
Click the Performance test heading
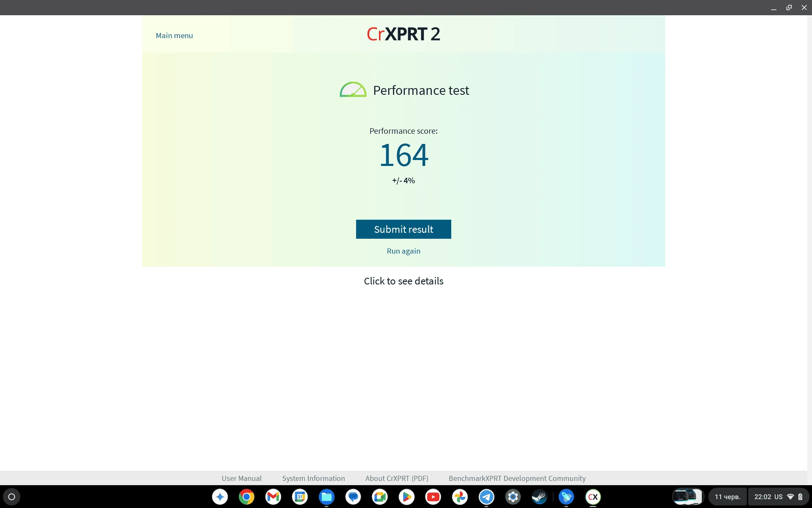tap(421, 90)
